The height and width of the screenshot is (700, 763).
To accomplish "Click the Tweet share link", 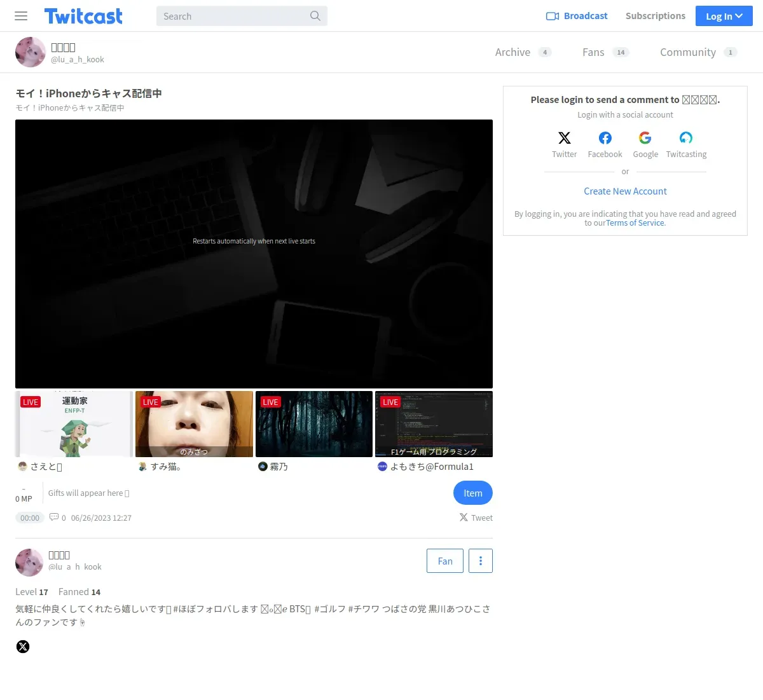I will 476,518.
